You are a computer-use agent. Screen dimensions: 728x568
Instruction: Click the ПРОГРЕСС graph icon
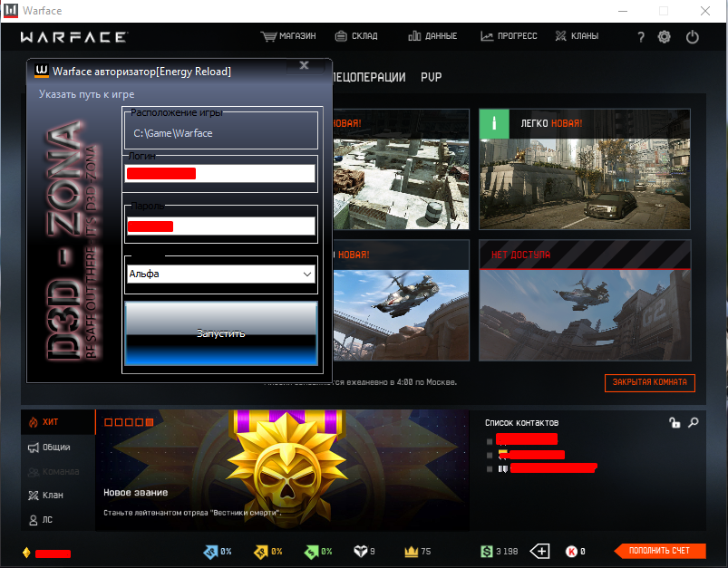pos(487,36)
